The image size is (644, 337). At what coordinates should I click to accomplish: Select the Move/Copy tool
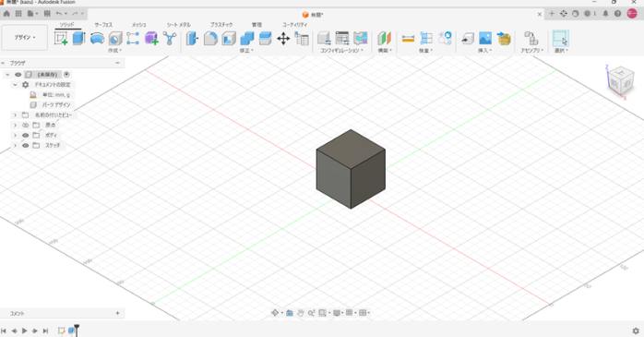(x=283, y=39)
